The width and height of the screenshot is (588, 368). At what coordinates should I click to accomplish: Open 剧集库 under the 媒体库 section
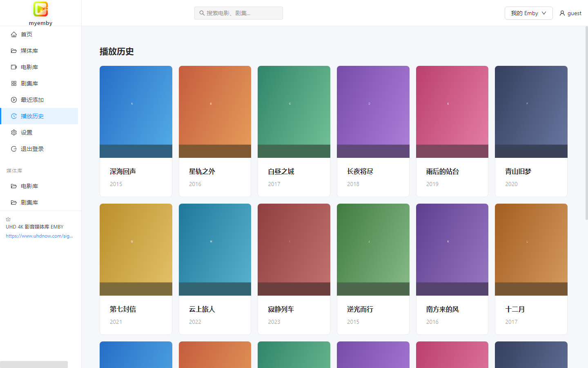(x=39, y=202)
